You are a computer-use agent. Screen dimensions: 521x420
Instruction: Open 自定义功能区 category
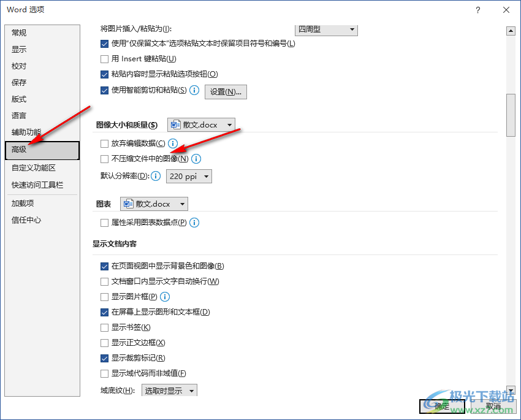coord(42,168)
